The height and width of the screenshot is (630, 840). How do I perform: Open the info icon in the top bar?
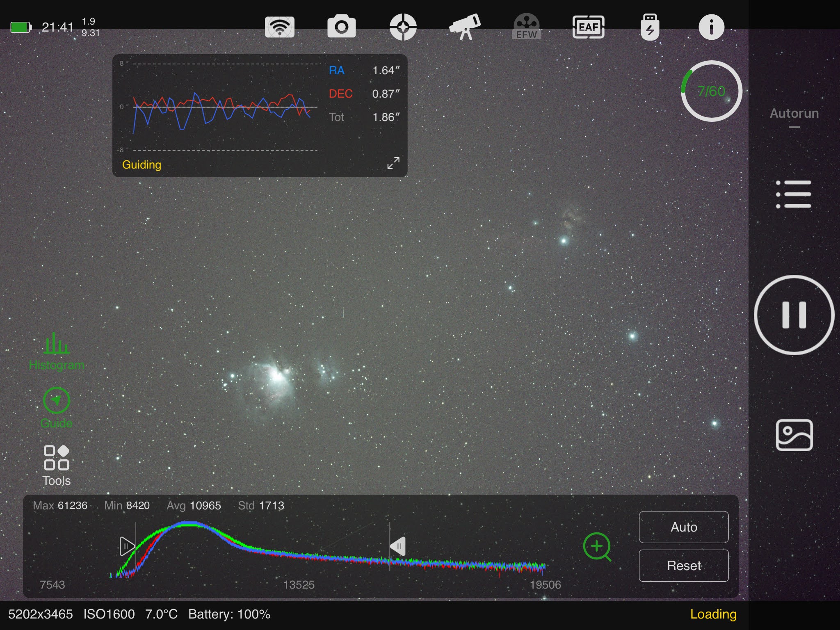tap(711, 27)
